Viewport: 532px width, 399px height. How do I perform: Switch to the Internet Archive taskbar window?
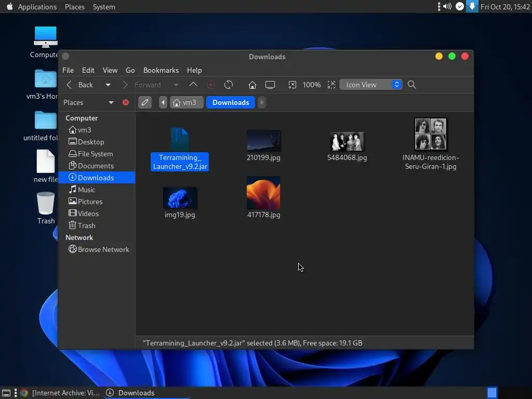pos(60,393)
